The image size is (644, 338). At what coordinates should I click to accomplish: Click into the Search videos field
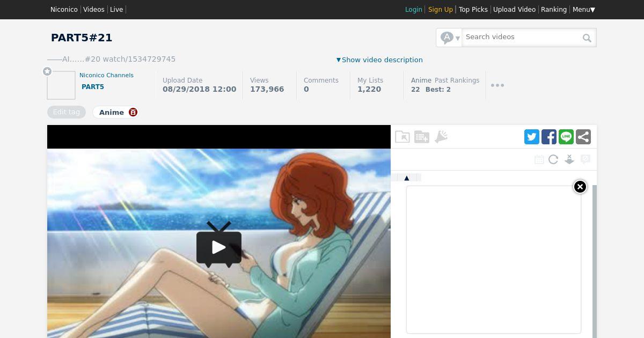pos(522,37)
